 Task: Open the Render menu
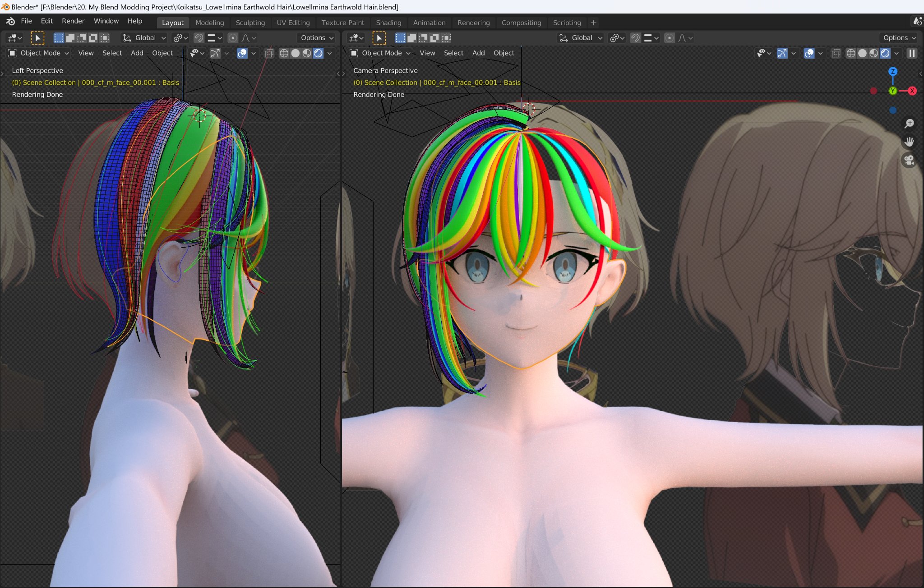point(73,21)
